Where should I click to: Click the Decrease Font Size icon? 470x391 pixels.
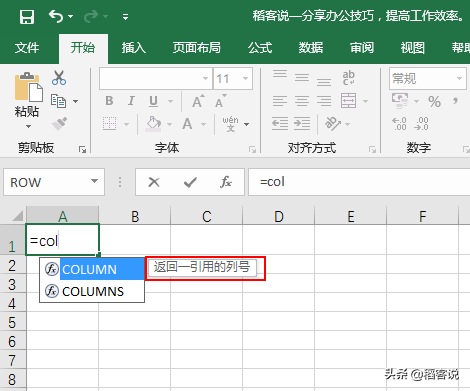220,101
